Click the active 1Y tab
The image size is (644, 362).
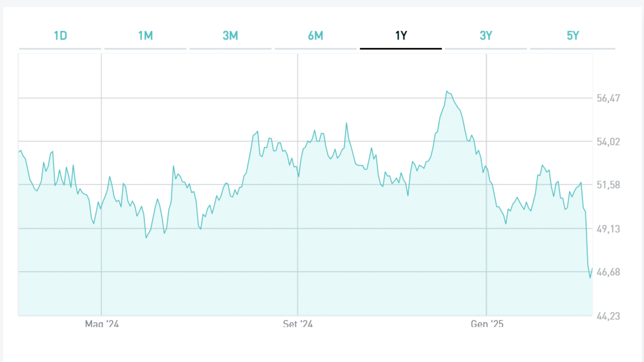(401, 36)
